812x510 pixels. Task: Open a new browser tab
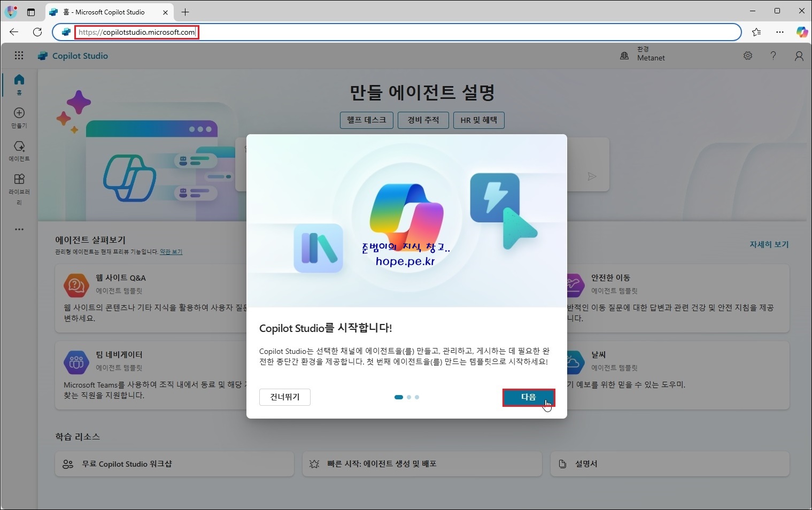(185, 12)
